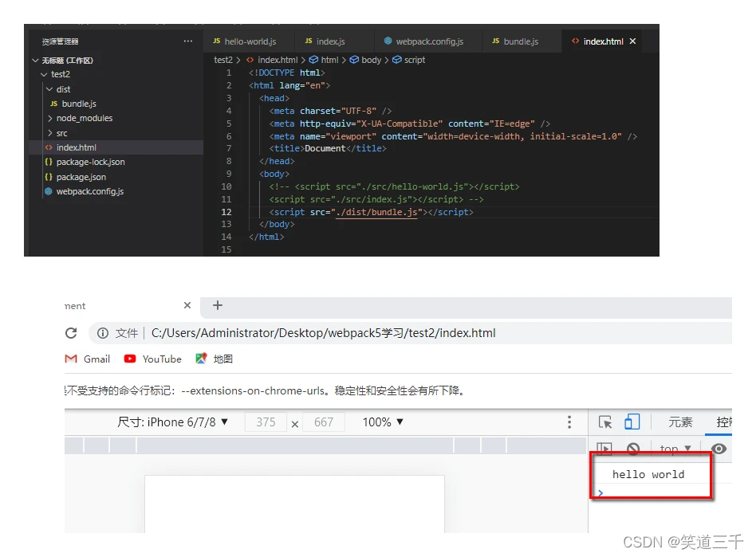Click the site information icon
The width and height of the screenshot is (756, 557).
103,333
